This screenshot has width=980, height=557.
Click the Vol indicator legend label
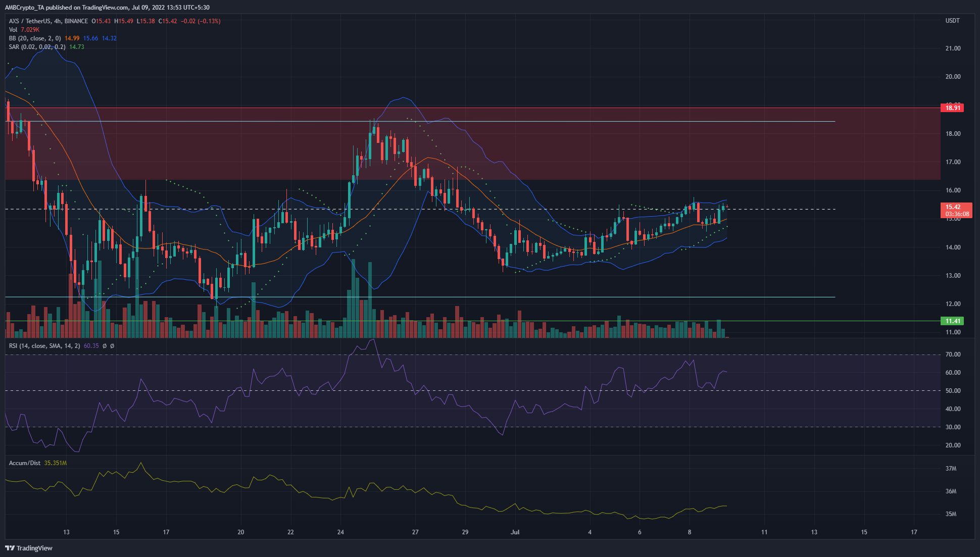(13, 30)
